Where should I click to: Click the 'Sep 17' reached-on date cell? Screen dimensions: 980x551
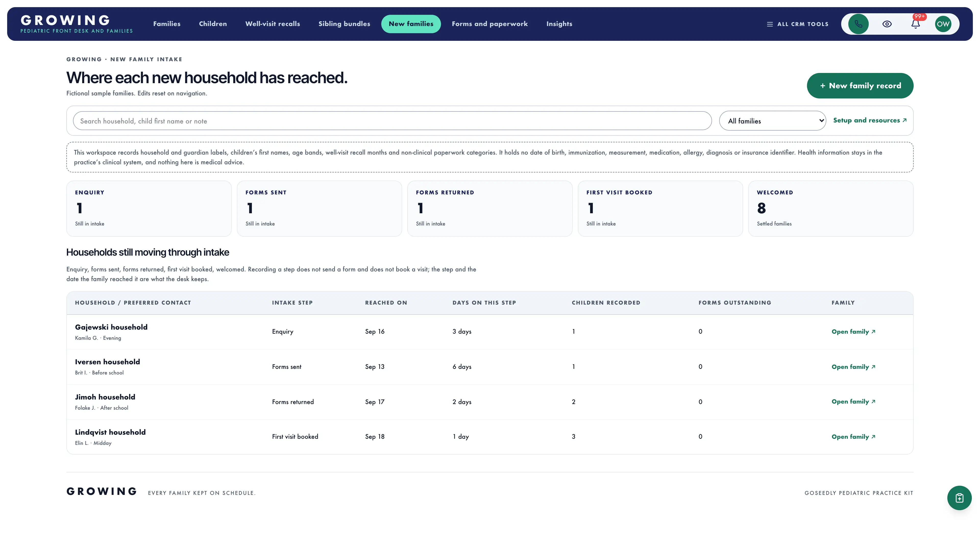coord(375,402)
